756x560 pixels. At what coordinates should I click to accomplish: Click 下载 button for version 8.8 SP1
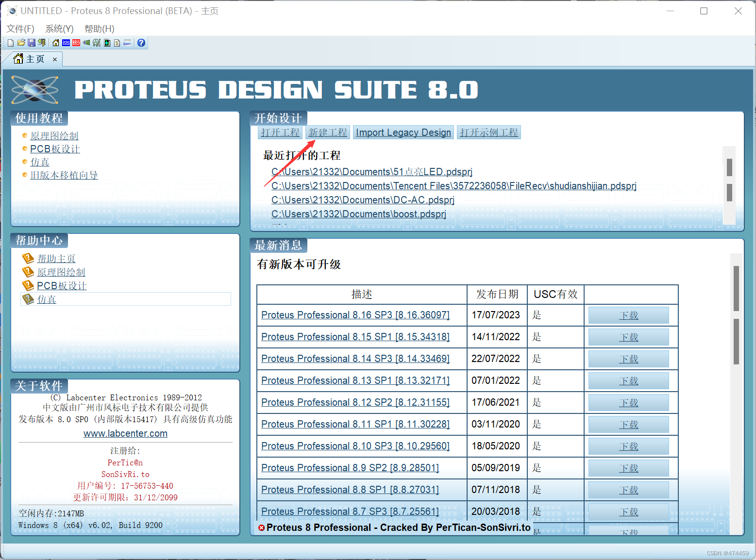[629, 490]
